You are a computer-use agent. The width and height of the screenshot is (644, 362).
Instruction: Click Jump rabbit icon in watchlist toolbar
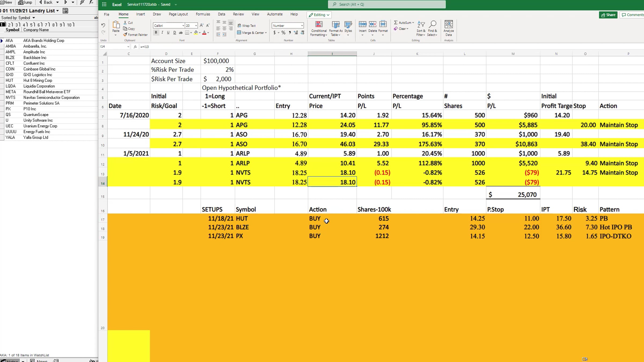pyautogui.click(x=25, y=2)
